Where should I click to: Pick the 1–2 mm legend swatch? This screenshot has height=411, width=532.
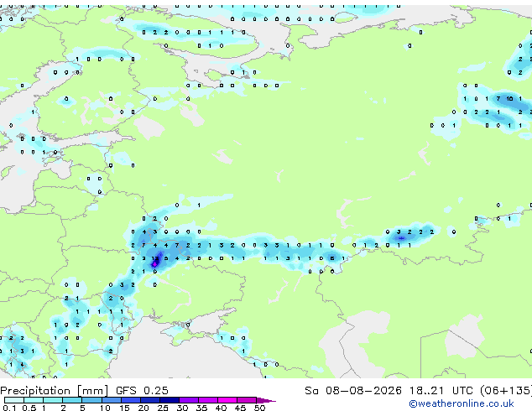[53, 400]
